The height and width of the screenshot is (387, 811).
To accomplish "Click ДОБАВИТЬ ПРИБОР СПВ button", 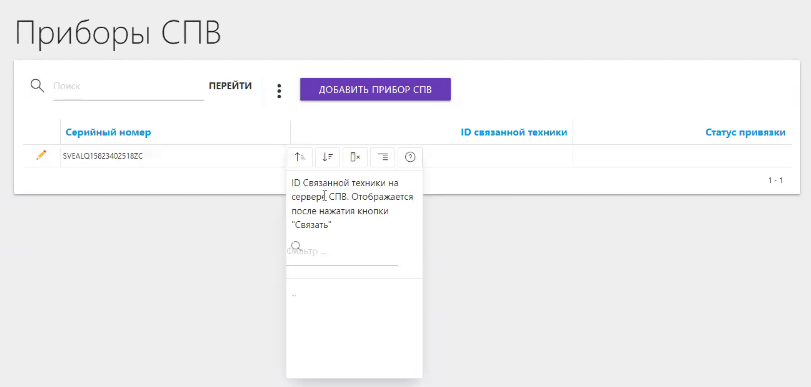I will [x=376, y=90].
